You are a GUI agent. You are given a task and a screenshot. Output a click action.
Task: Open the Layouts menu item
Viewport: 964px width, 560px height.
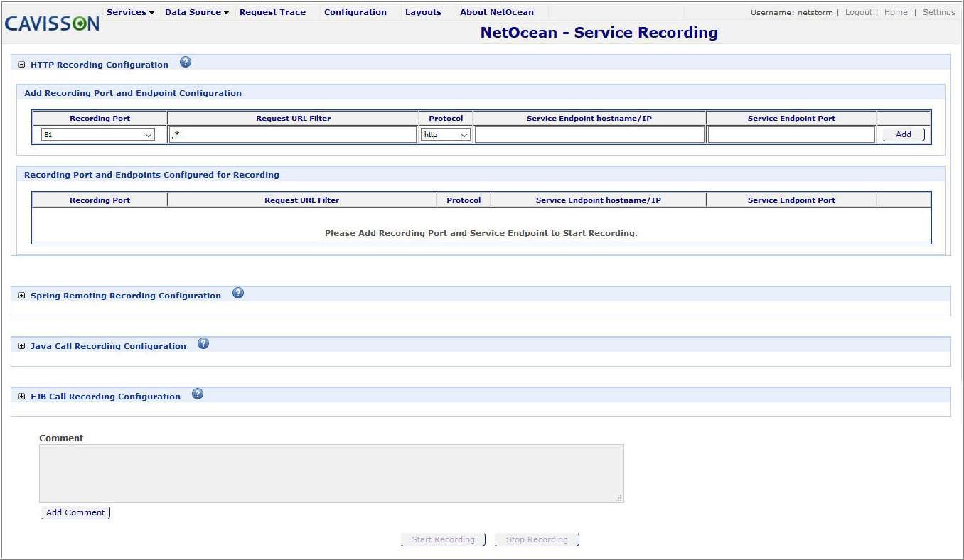point(423,12)
